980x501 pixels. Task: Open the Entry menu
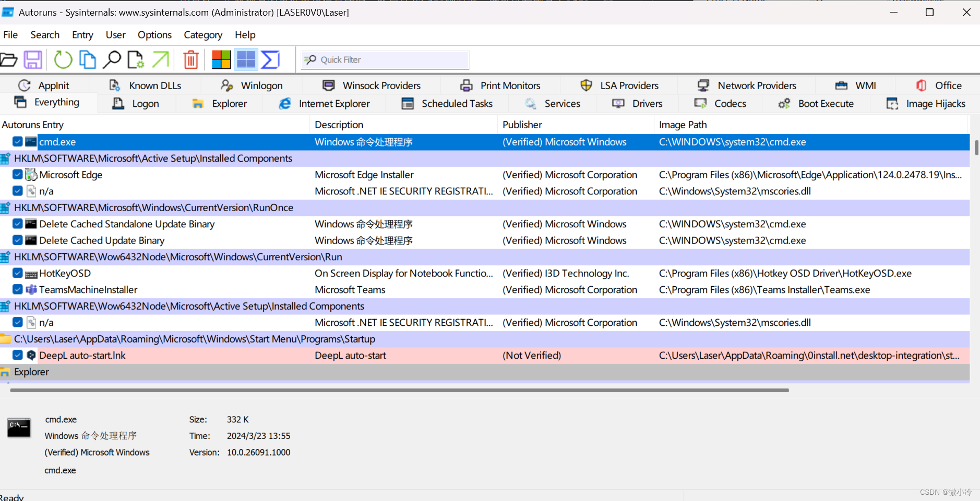click(82, 35)
